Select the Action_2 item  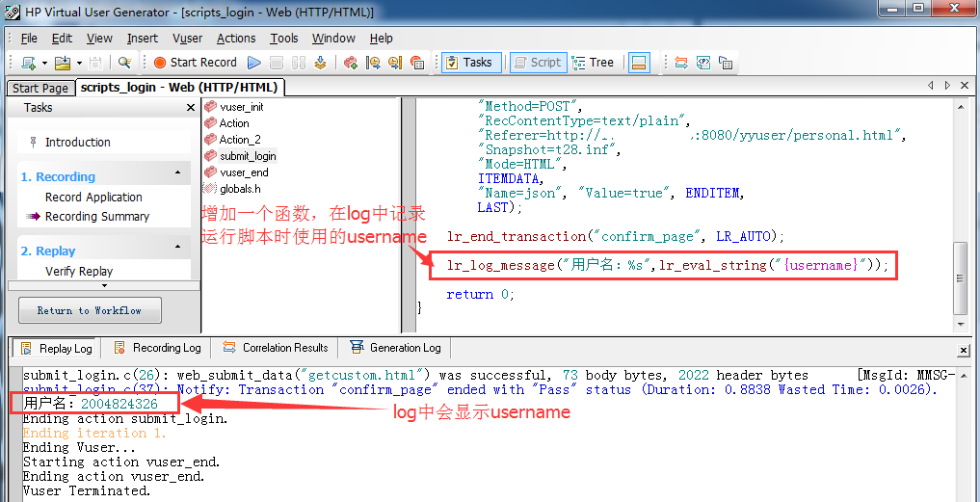pyautogui.click(x=232, y=140)
